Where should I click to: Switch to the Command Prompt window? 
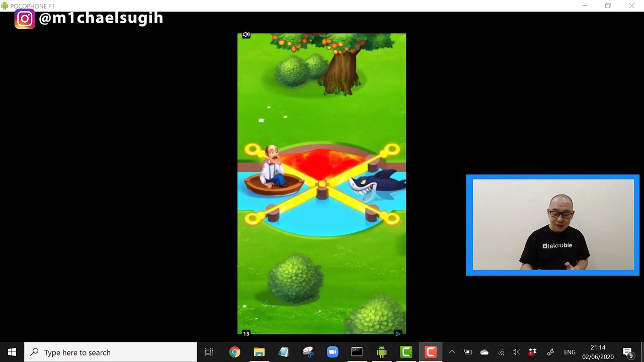click(357, 352)
